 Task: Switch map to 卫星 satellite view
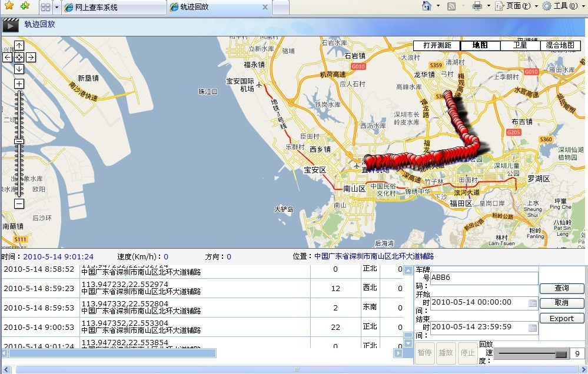[x=520, y=45]
